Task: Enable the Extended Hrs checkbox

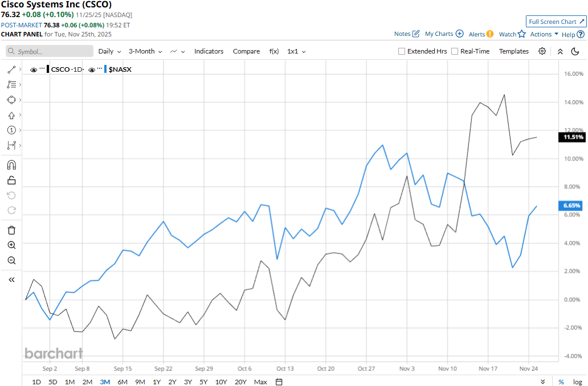Action: coord(401,51)
